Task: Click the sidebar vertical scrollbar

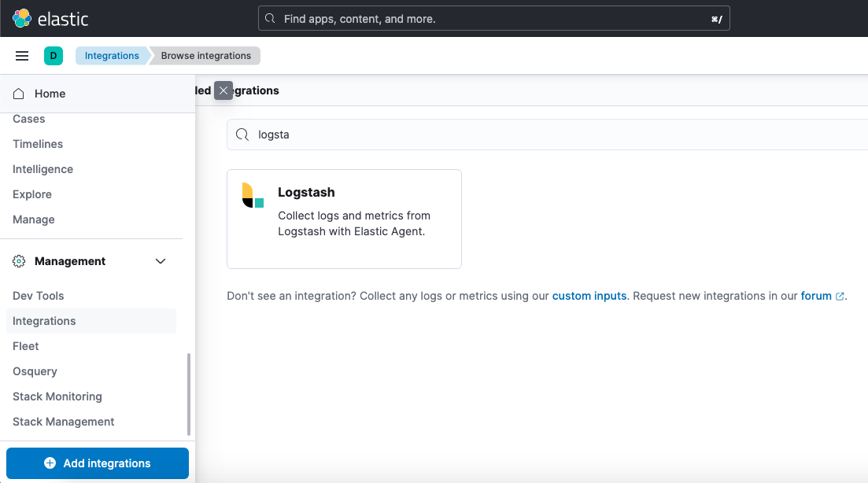Action: point(189,393)
